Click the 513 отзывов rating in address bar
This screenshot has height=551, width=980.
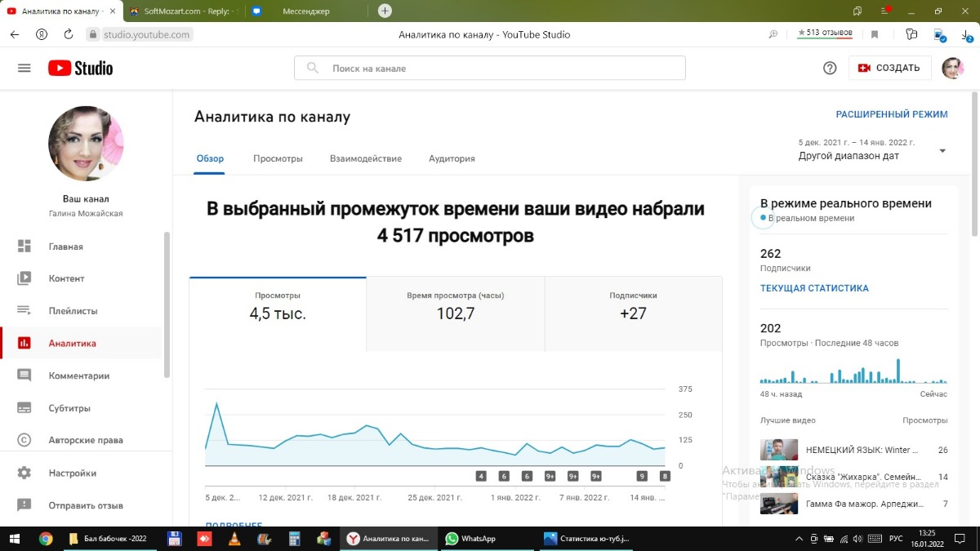point(825,33)
